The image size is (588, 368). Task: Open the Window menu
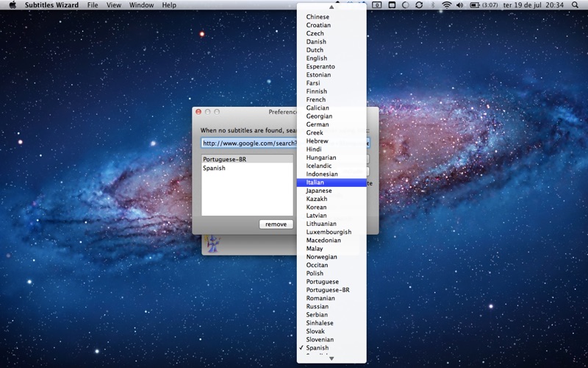[x=141, y=5]
